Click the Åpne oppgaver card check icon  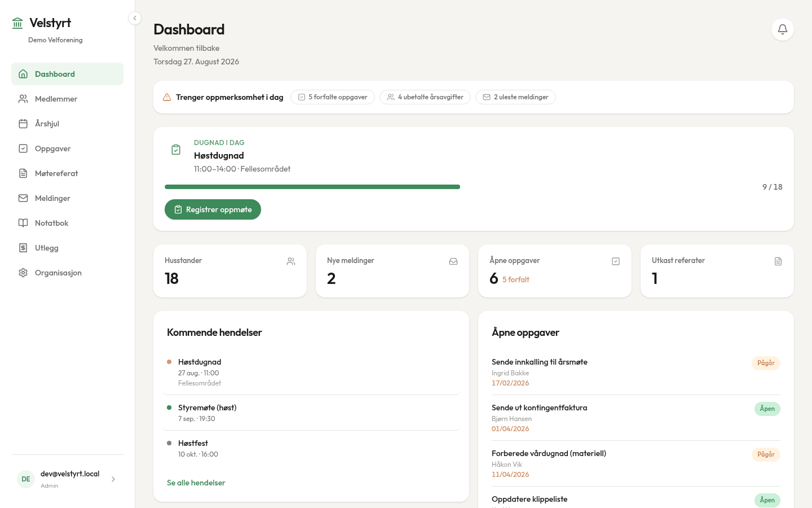616,261
